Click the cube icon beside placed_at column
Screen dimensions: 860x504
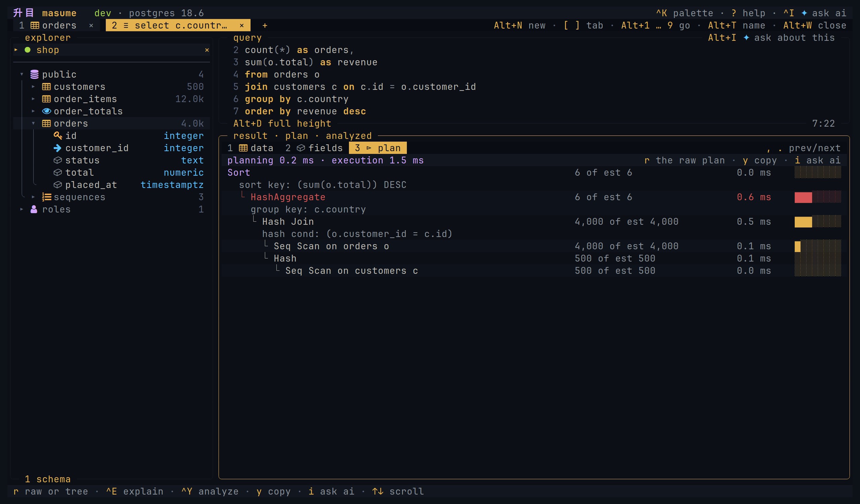[58, 184]
